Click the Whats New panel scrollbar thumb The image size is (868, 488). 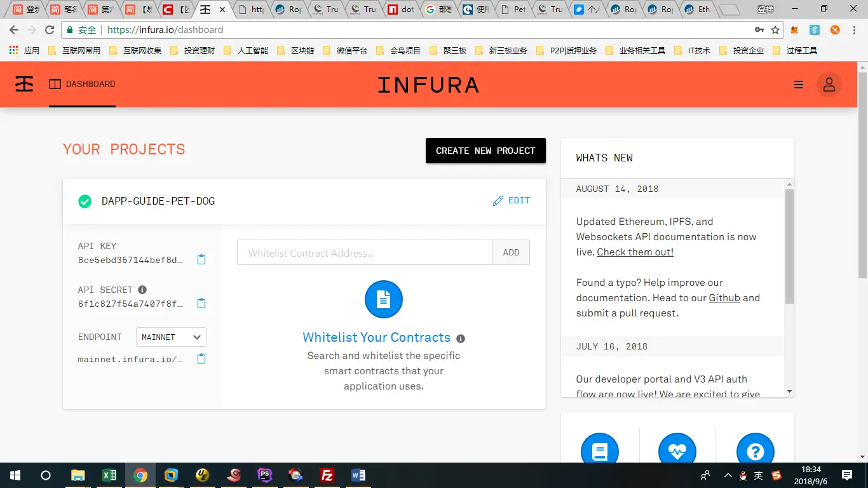pos(789,247)
